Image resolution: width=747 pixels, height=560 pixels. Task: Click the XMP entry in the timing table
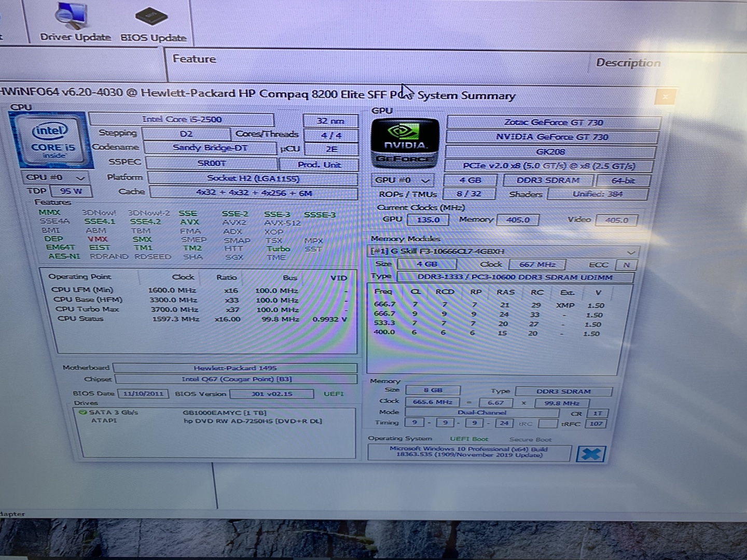(565, 306)
